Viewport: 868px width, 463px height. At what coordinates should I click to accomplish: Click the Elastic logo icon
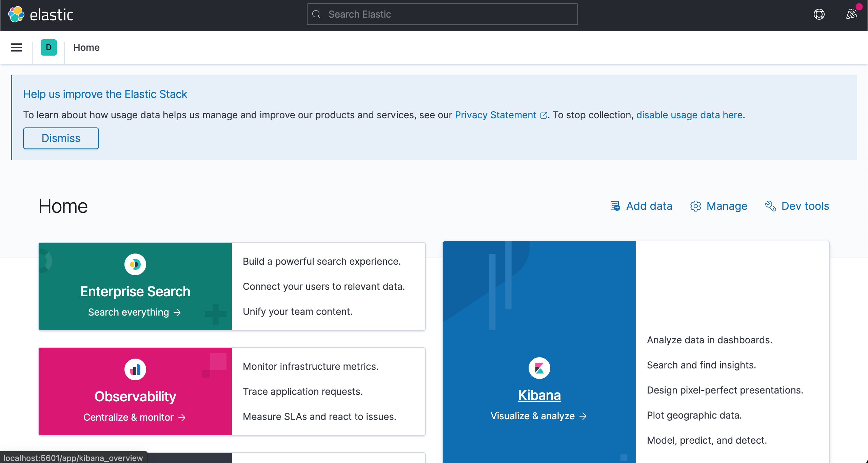coord(16,15)
